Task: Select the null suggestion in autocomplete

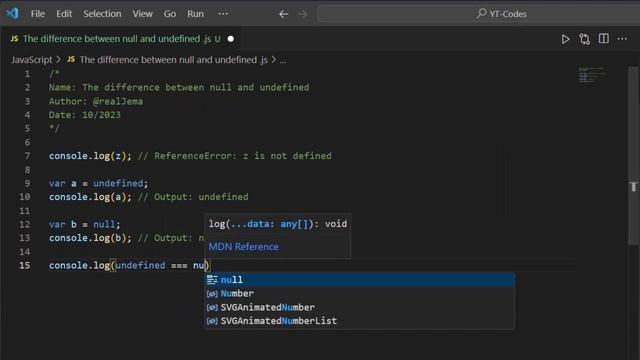Action: (359, 280)
